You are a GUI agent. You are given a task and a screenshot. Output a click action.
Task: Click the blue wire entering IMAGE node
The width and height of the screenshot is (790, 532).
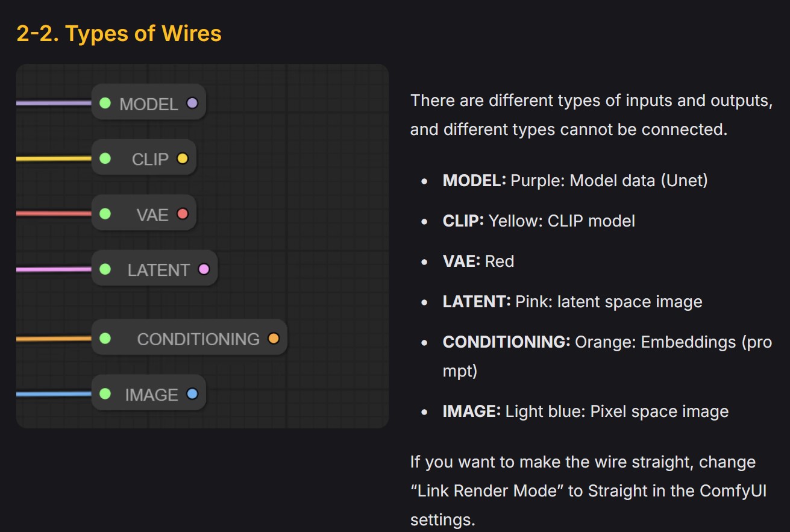pos(54,394)
